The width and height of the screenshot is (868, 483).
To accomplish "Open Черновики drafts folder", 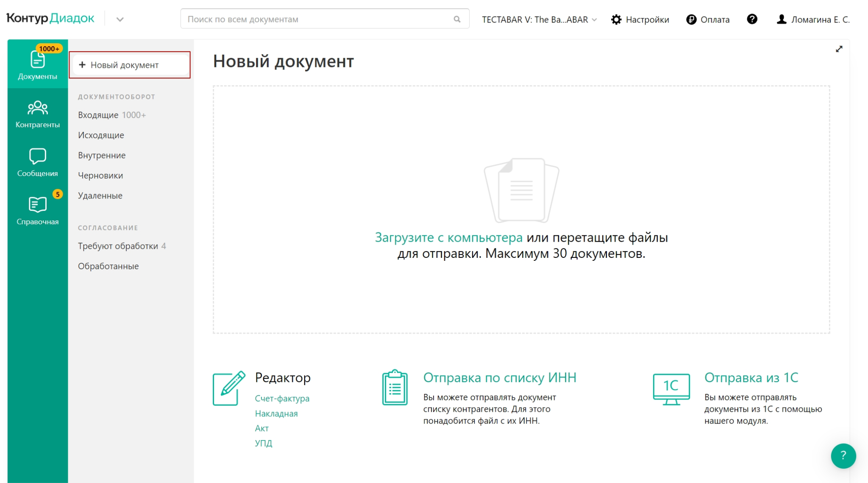I will 100,176.
